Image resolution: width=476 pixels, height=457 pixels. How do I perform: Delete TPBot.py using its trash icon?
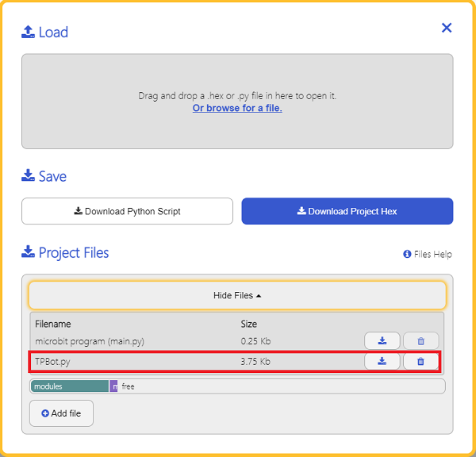420,361
